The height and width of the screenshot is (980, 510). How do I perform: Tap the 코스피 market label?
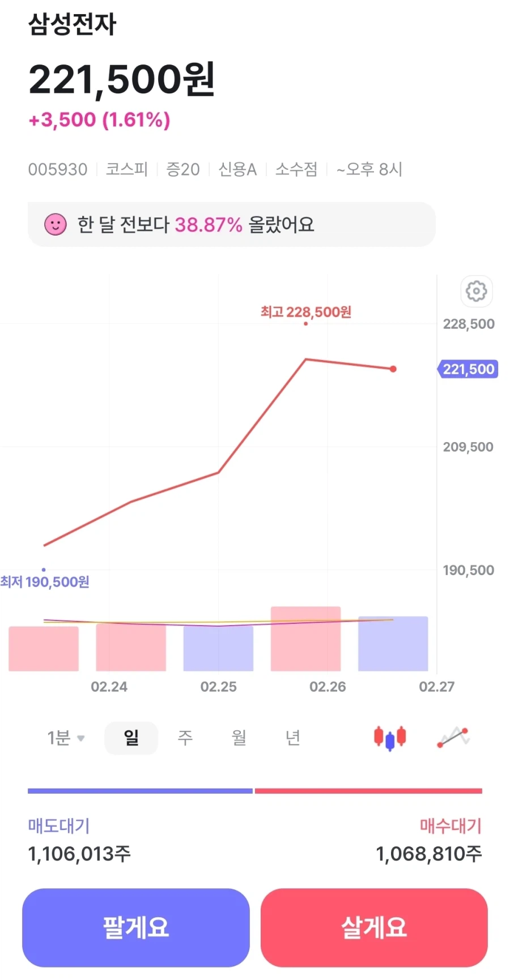127,169
